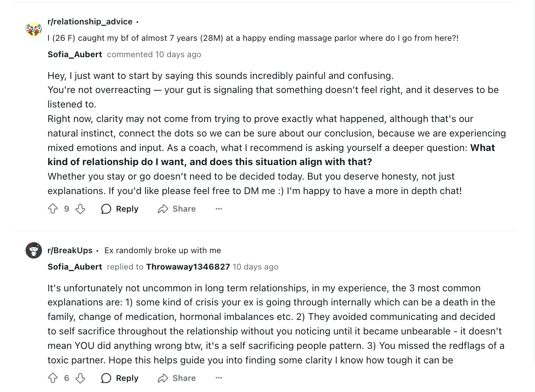535x392 pixels.
Task: Downvote the r/BreakUps reply
Action: pyautogui.click(x=80, y=378)
